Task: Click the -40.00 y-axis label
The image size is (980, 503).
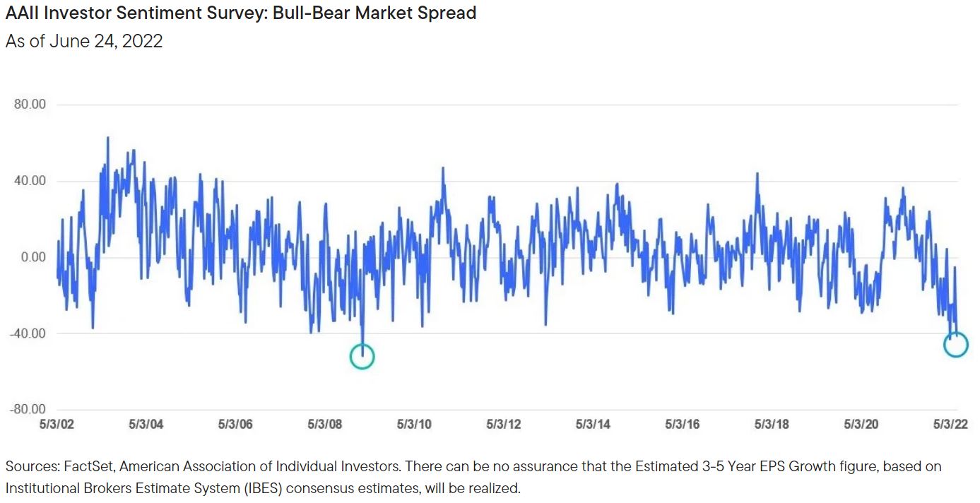Action: click(x=28, y=333)
